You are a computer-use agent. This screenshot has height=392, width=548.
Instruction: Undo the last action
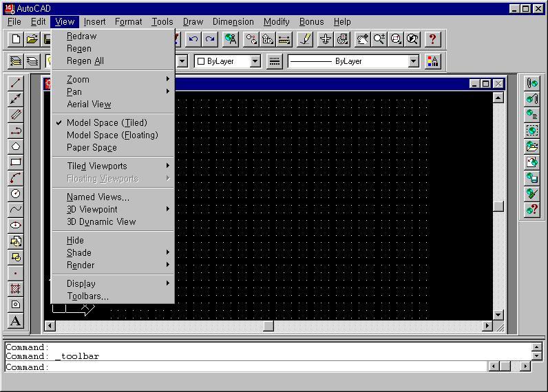point(193,39)
